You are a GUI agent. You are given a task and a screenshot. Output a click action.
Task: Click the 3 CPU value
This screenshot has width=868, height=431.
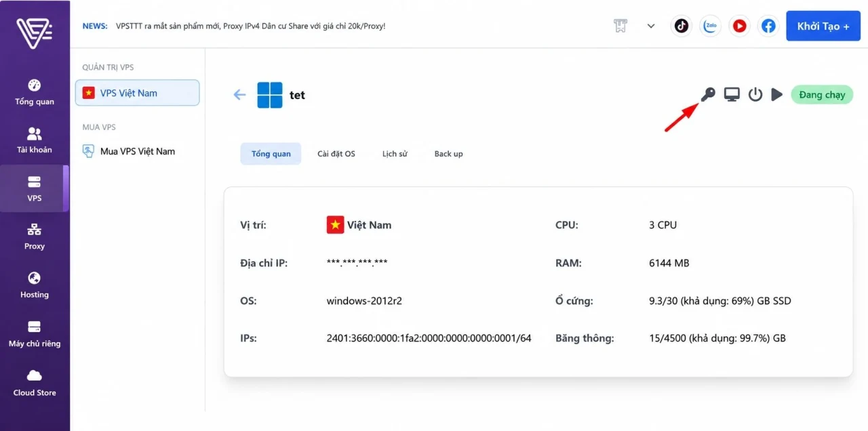click(663, 224)
